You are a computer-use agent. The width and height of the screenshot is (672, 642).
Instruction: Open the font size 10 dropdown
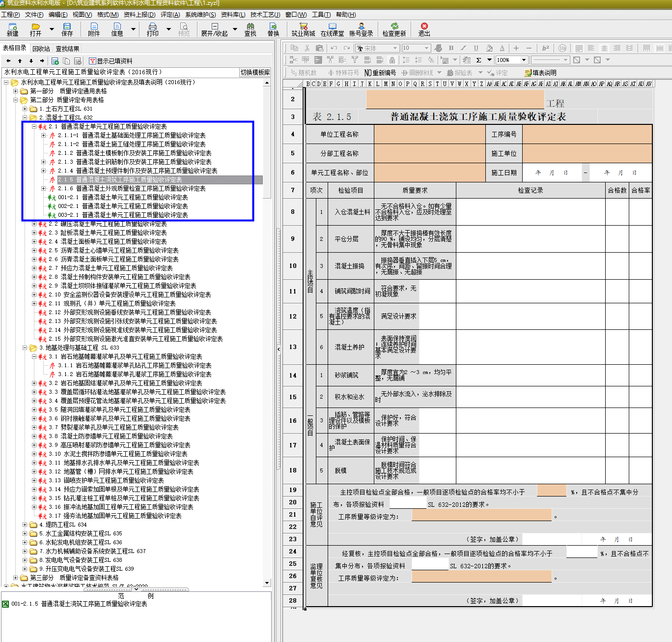pyautogui.click(x=426, y=48)
